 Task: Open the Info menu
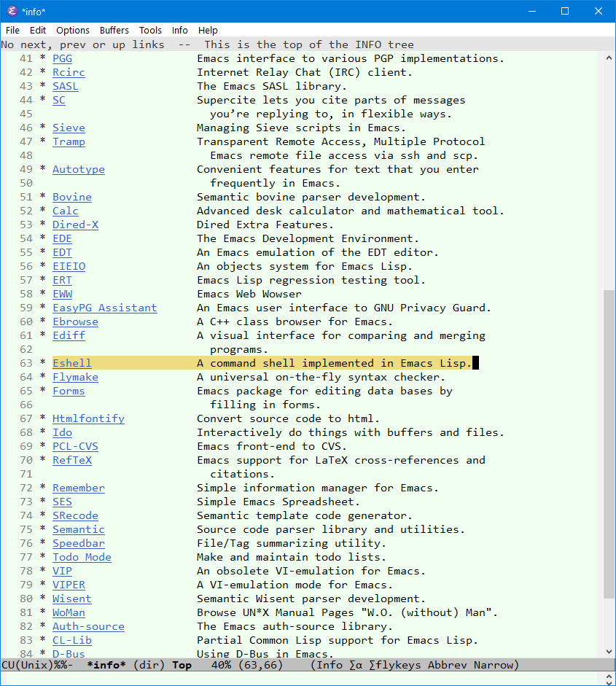click(179, 30)
